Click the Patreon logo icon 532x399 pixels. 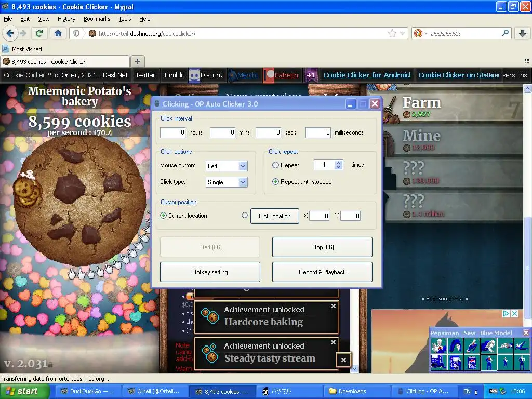(269, 75)
